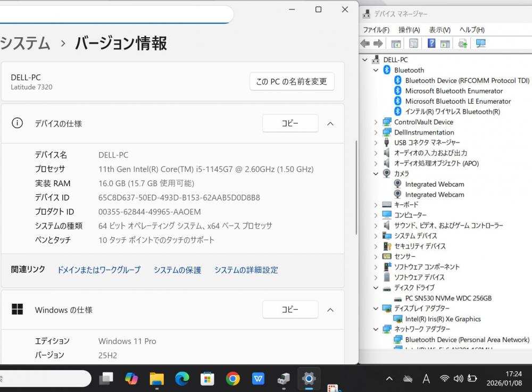The height and width of the screenshot is (392, 532).
Task: Collapse the デバイスの仕様 section chevron
Action: click(330, 123)
